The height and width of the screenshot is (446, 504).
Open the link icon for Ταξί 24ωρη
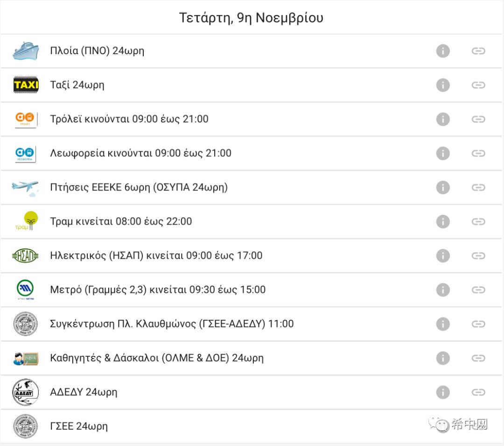pos(478,85)
